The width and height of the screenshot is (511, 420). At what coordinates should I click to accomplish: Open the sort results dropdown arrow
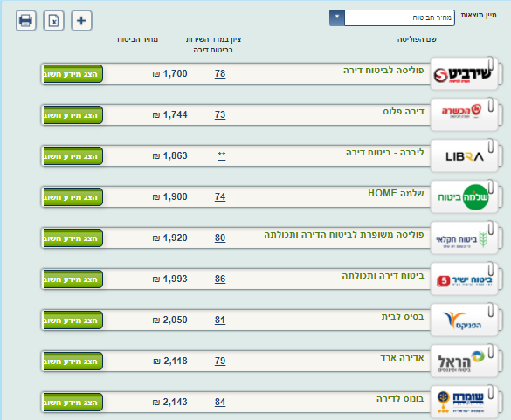[337, 17]
